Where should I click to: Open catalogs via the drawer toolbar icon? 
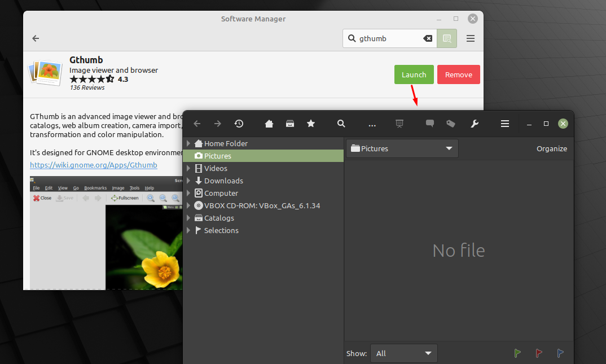(x=290, y=124)
